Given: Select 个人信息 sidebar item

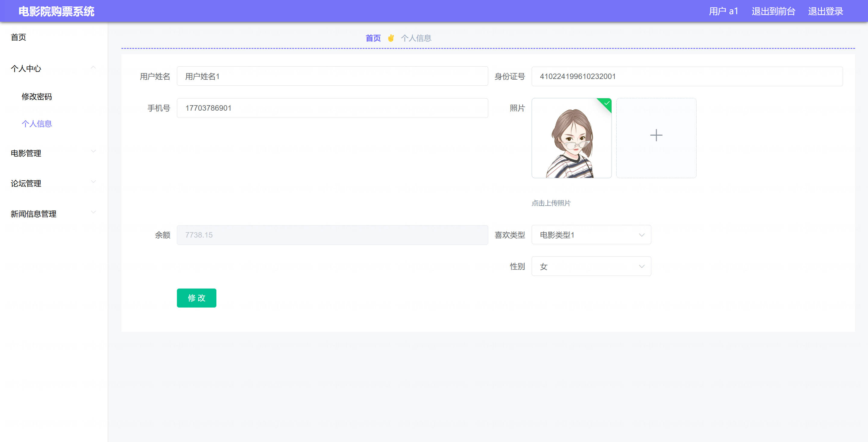Looking at the screenshot, I should click(x=37, y=124).
